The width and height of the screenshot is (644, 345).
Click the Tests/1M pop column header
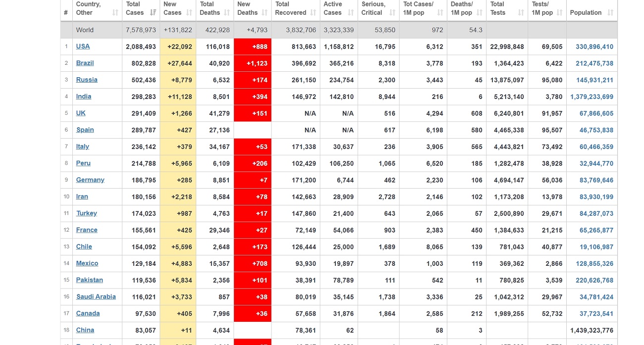[542, 8]
